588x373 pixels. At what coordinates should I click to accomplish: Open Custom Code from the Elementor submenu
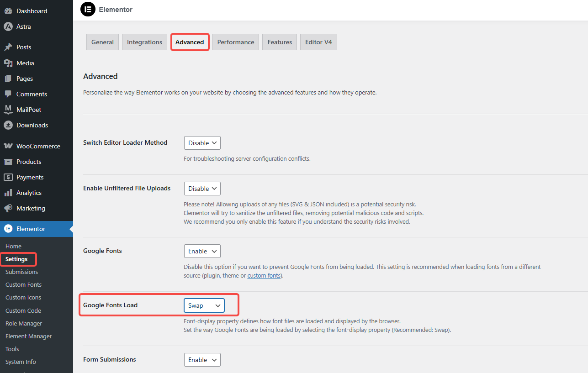pos(23,310)
